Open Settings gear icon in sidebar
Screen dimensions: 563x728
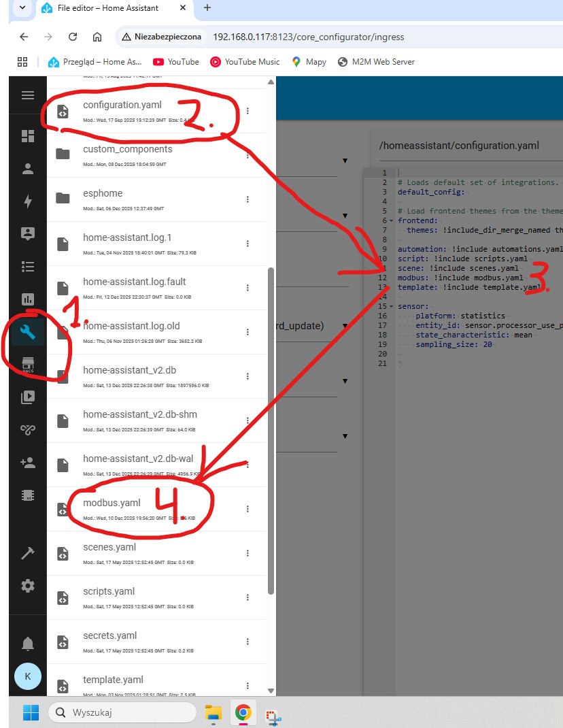[x=28, y=586]
